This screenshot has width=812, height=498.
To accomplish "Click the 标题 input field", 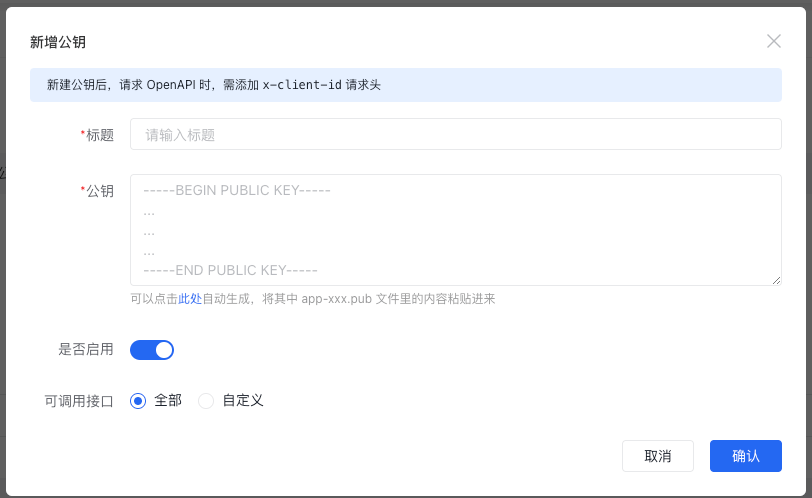I will tap(455, 135).
